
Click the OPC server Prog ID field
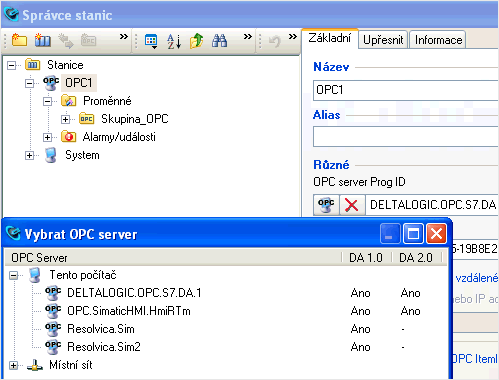tap(432, 205)
